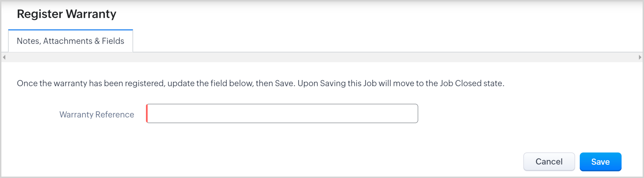Click the middle of the grey scrollbar

click(322, 57)
